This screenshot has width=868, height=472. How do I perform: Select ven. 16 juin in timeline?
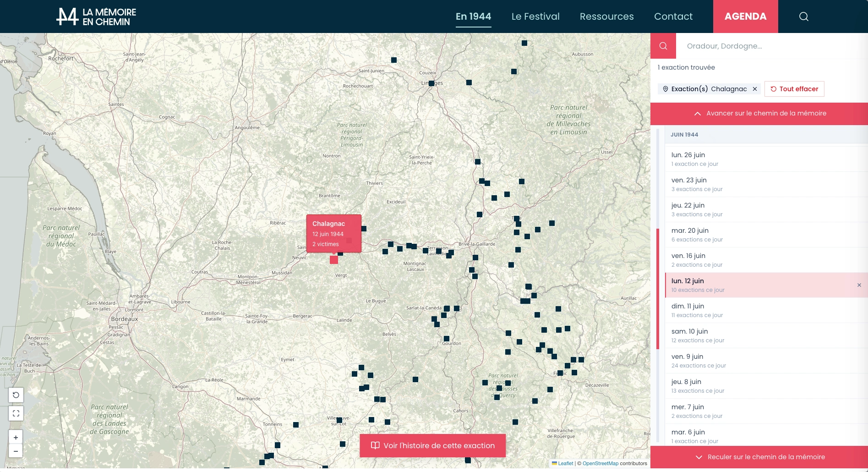766,260
